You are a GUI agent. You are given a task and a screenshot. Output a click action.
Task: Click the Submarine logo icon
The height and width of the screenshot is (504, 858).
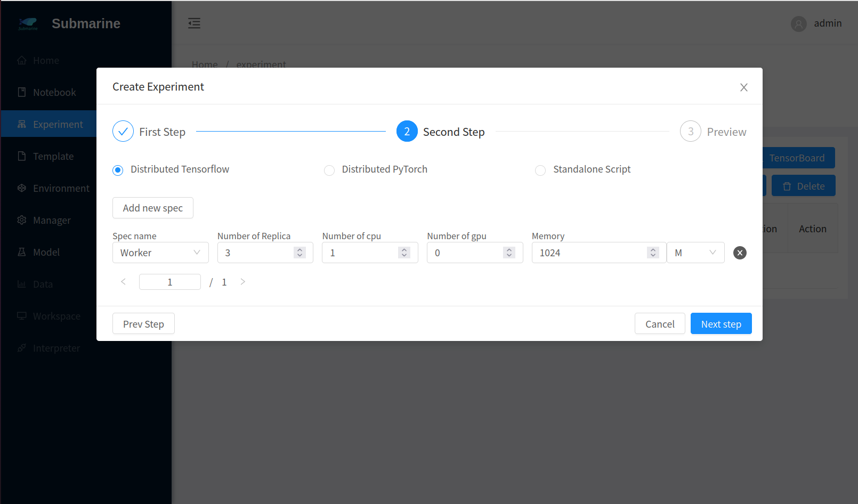coord(28,23)
